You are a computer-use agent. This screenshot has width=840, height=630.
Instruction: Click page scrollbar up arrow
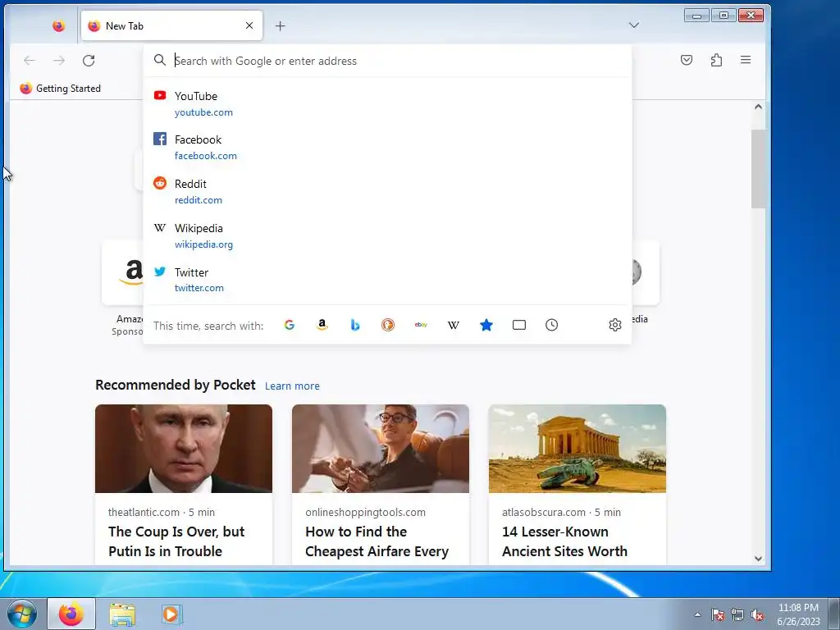pyautogui.click(x=758, y=107)
